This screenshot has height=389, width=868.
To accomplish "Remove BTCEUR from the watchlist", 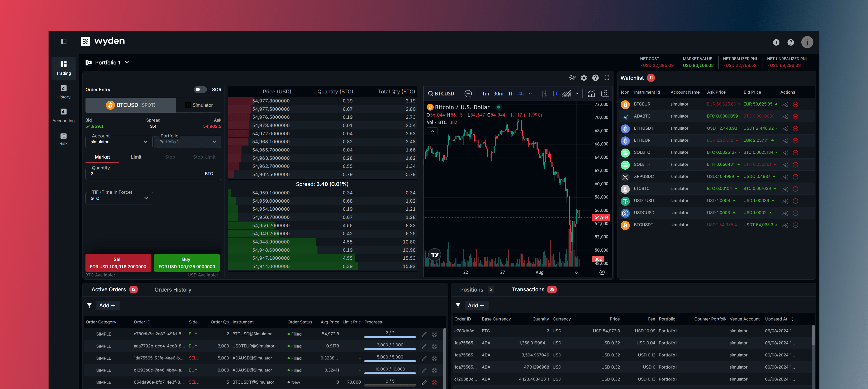I will click(x=796, y=104).
